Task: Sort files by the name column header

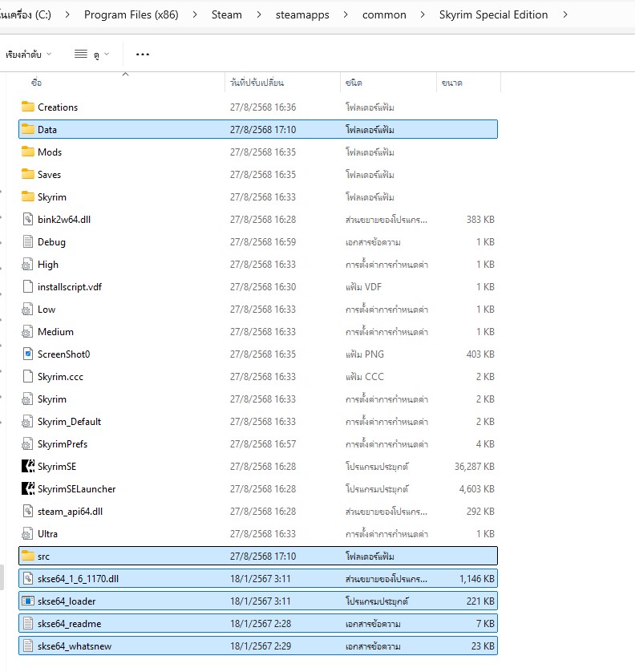Action: [37, 83]
